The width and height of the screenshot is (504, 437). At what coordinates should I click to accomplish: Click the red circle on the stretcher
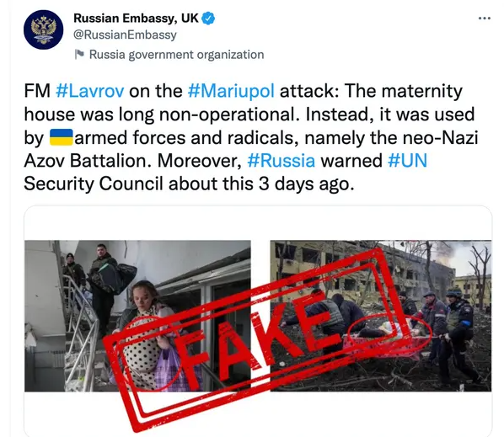coord(390,333)
